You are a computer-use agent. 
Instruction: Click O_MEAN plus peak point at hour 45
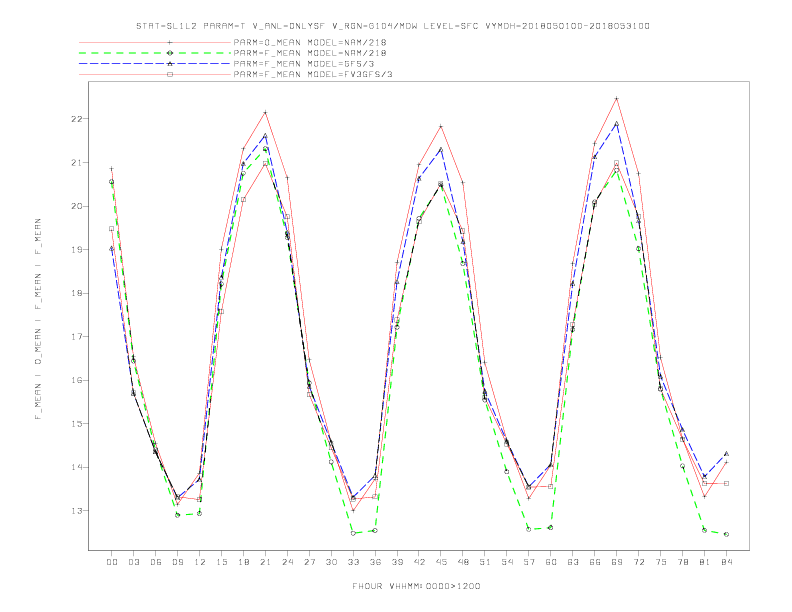(441, 126)
